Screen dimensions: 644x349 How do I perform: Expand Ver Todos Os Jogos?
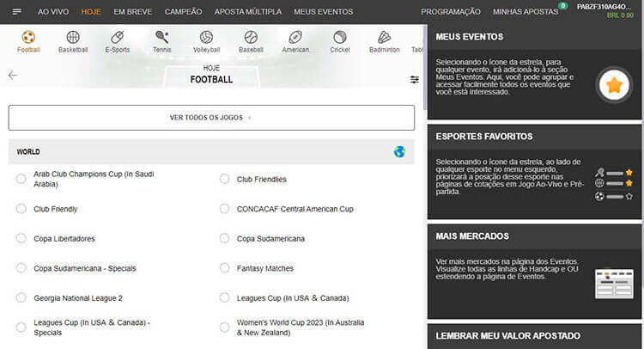211,118
